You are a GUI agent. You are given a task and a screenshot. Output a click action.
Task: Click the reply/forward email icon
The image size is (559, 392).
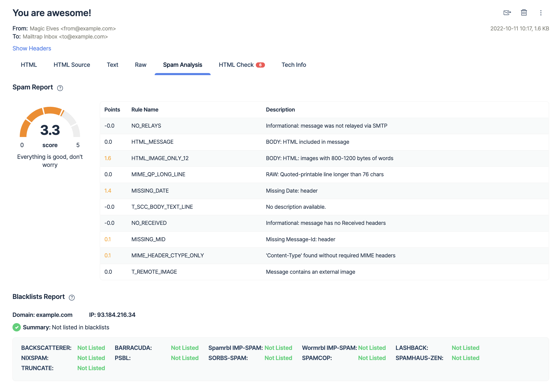point(507,13)
